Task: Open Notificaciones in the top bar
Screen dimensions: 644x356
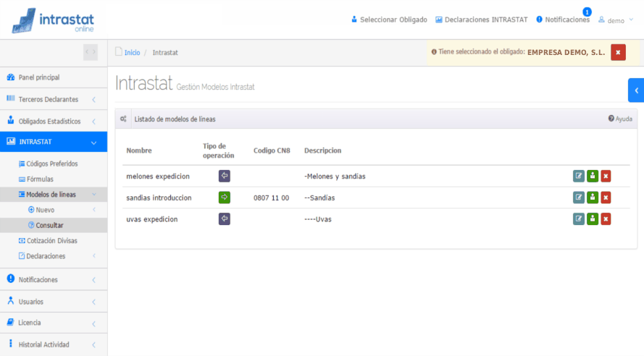Action: tap(563, 20)
